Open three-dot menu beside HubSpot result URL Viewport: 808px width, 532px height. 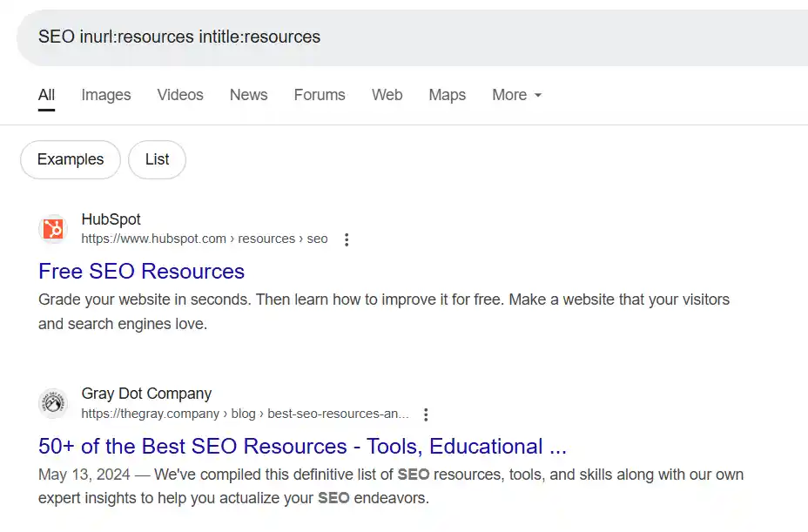coord(347,239)
